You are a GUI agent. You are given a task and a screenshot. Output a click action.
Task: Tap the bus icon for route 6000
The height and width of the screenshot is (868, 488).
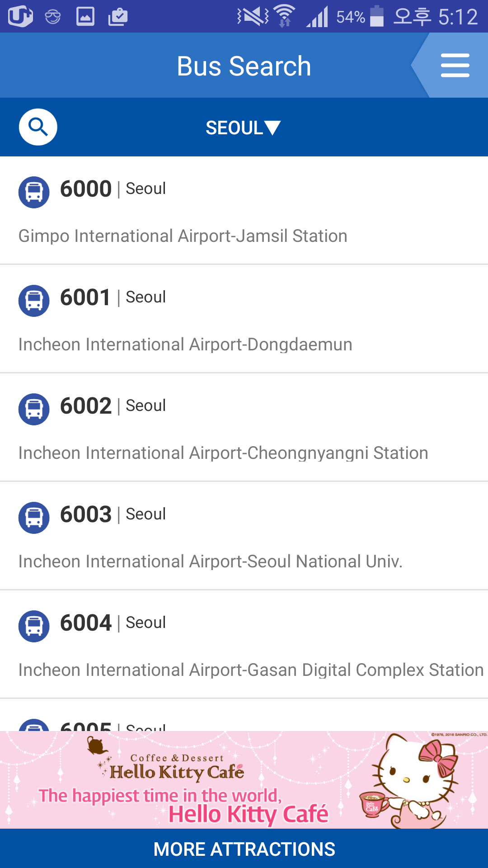34,192
